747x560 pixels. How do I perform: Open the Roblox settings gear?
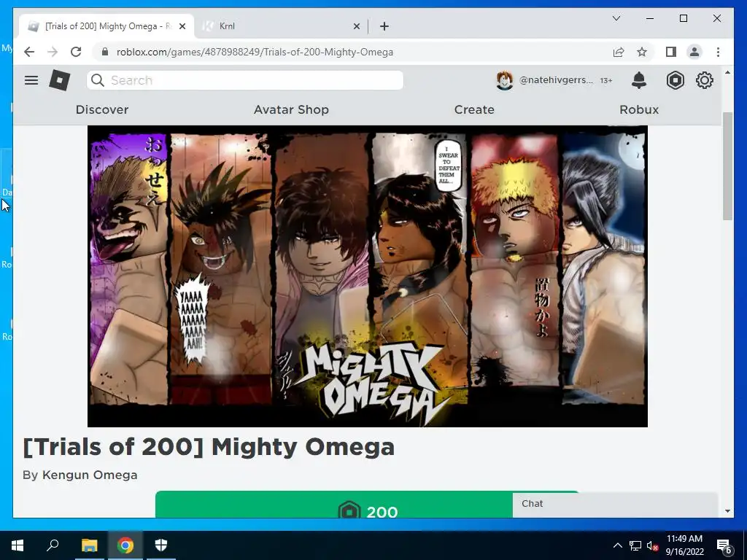click(705, 80)
